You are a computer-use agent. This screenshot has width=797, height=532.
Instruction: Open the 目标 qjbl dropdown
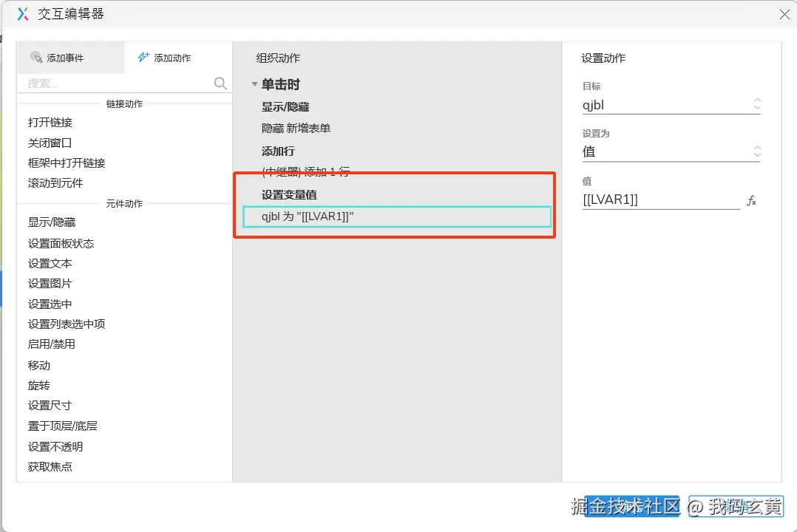[671, 105]
